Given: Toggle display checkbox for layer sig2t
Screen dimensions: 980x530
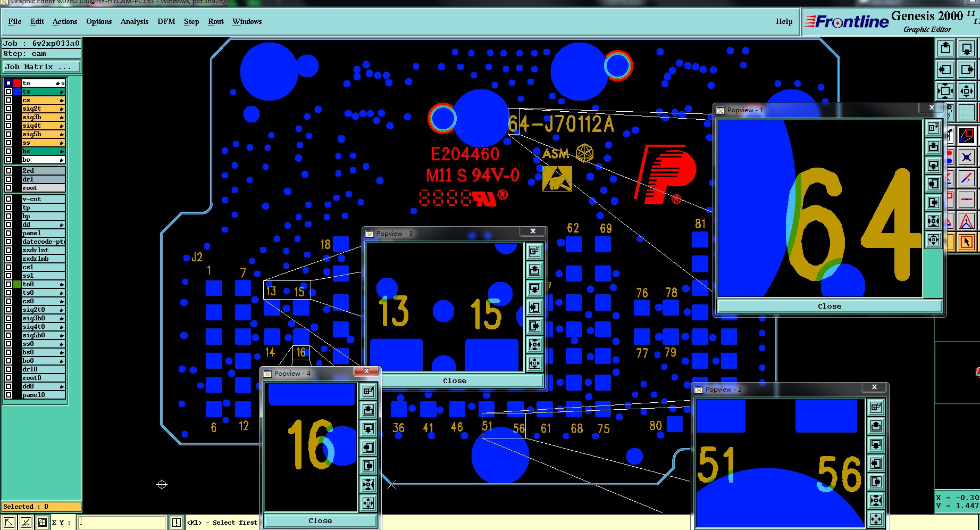Looking at the screenshot, I should 9,109.
